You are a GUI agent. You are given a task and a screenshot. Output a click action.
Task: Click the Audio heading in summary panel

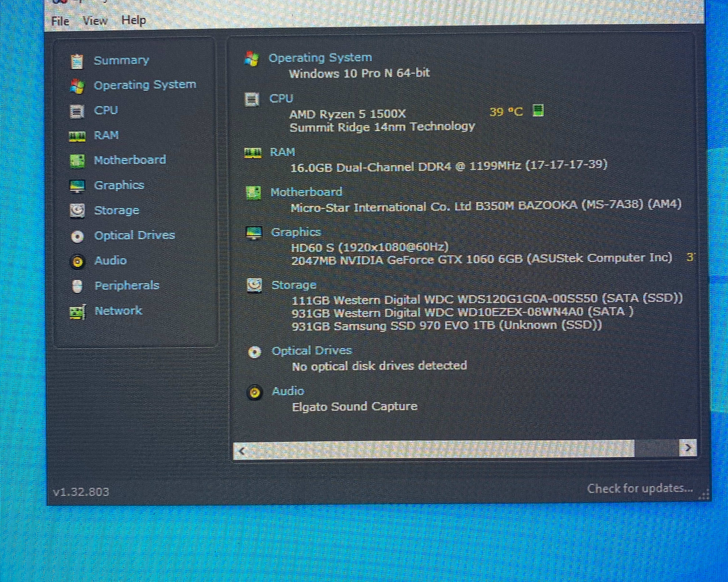(x=288, y=391)
